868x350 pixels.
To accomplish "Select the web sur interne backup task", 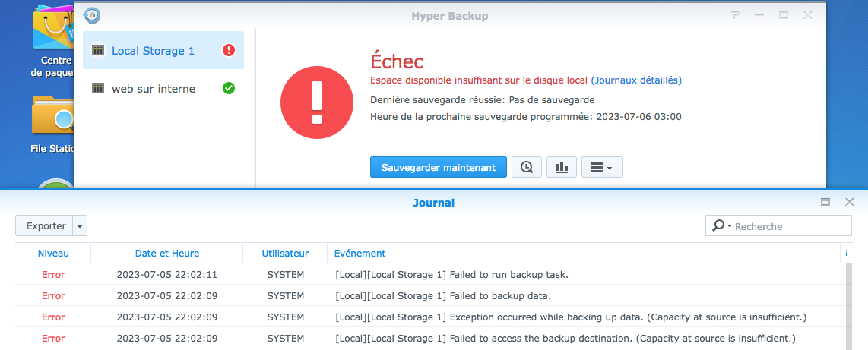I will coord(154,89).
